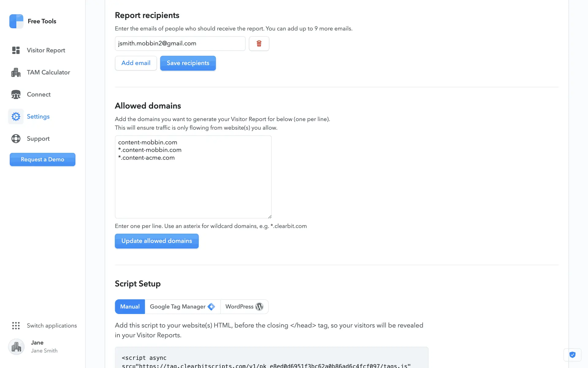This screenshot has width=588, height=368.
Task: Click Request a Demo button
Action: coord(43,159)
